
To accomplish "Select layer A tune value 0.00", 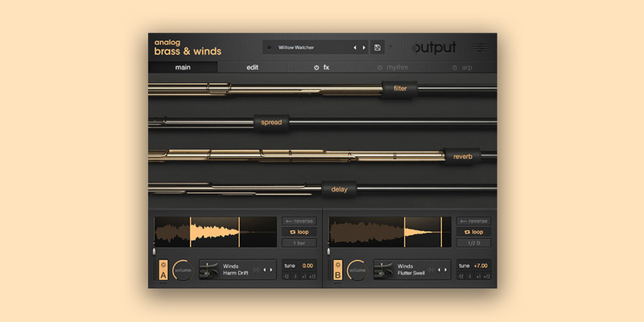I will (306, 266).
